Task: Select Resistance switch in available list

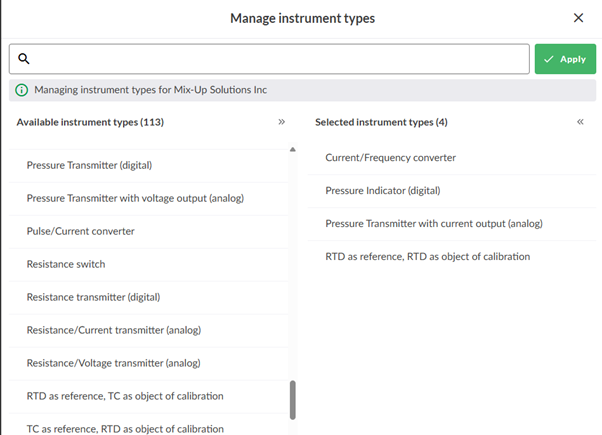Action: [x=66, y=264]
